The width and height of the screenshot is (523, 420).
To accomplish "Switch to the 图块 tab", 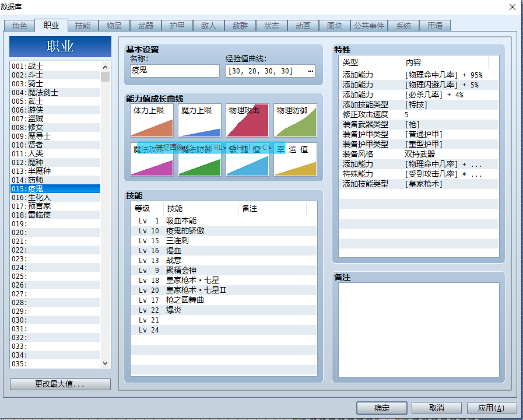I will [x=335, y=26].
